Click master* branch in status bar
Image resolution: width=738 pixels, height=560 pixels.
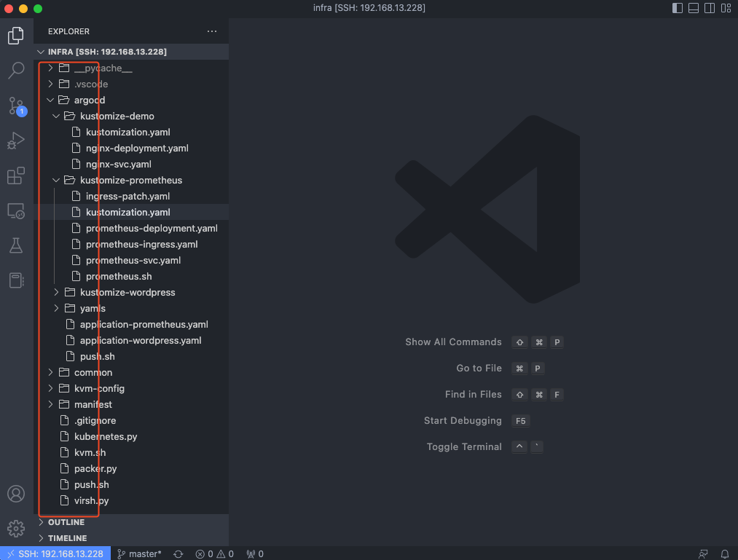tap(139, 554)
